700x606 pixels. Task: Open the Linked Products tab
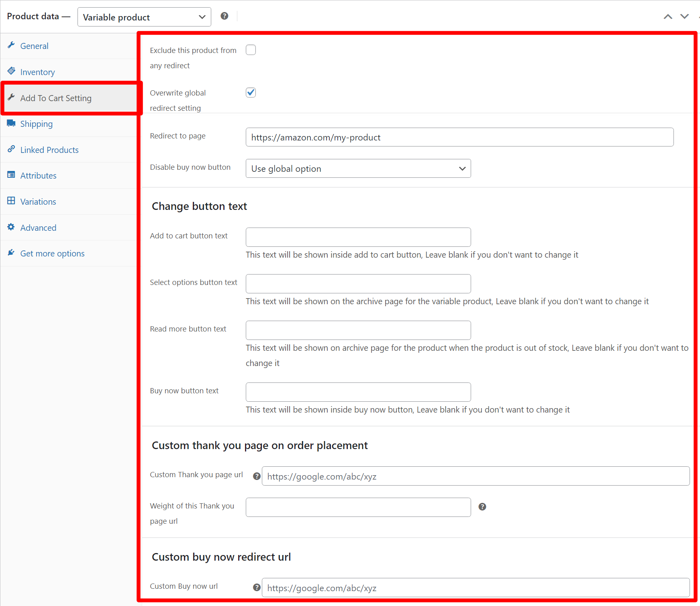(x=49, y=150)
